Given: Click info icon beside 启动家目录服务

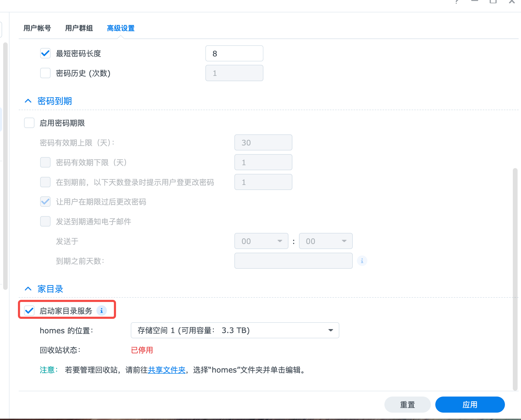Looking at the screenshot, I should [x=102, y=311].
